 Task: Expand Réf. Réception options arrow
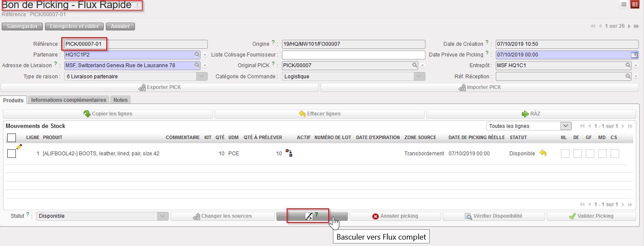(x=635, y=76)
